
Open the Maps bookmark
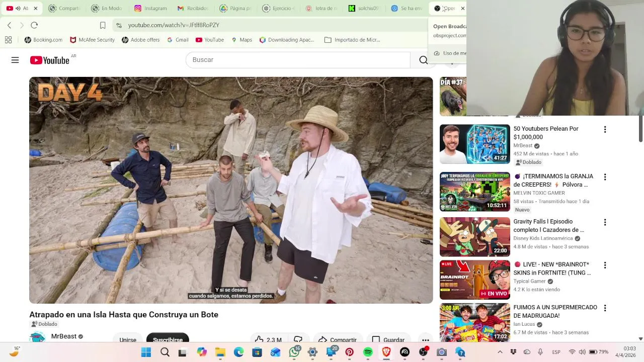(x=242, y=40)
